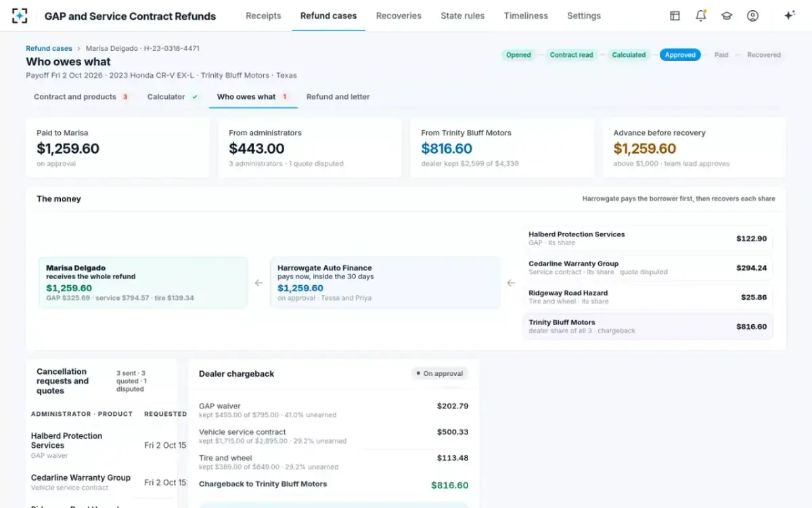Select the Cedarline Warranty Group share row
812x508 pixels.
pyautogui.click(x=648, y=268)
